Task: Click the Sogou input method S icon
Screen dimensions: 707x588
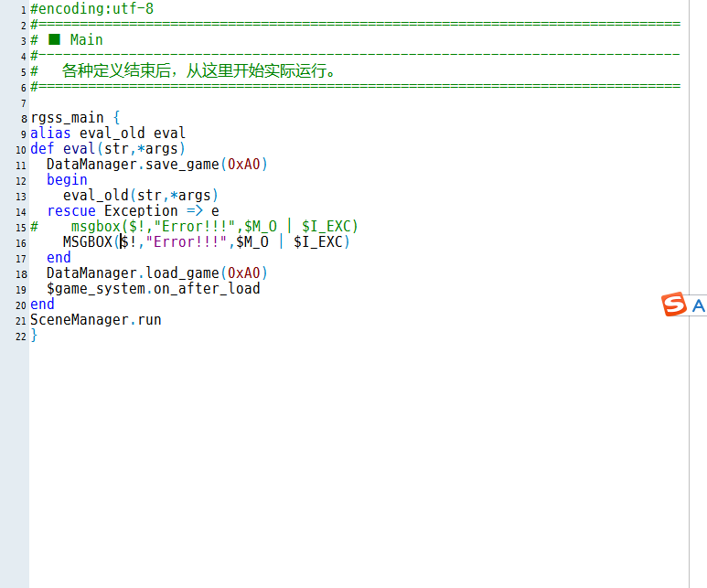Action: coord(674,305)
